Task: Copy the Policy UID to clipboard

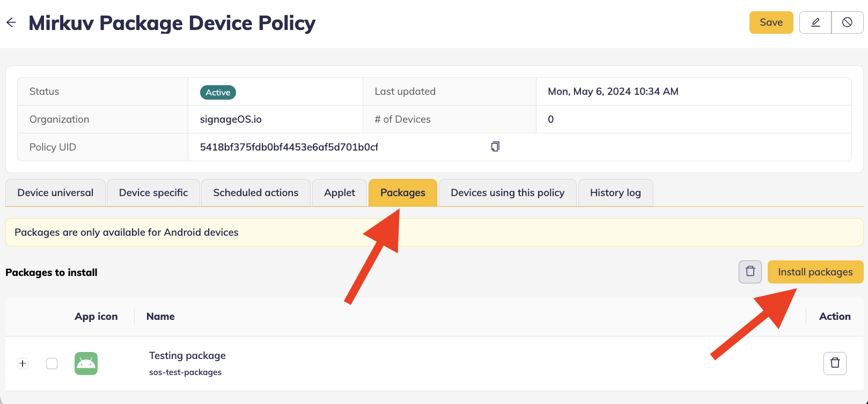Action: (495, 147)
